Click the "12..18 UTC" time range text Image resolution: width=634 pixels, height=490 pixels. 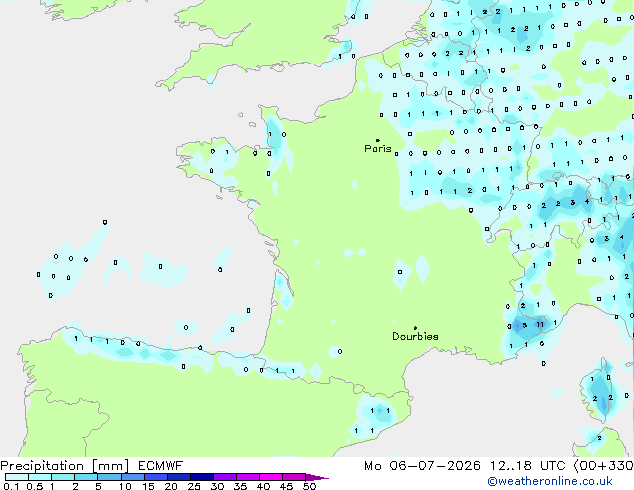click(527, 466)
